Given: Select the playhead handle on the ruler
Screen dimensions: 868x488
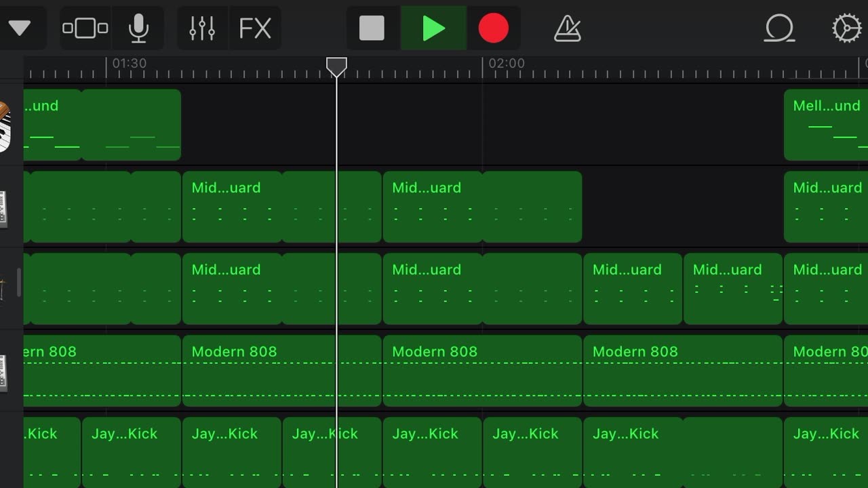Looking at the screenshot, I should click(336, 66).
